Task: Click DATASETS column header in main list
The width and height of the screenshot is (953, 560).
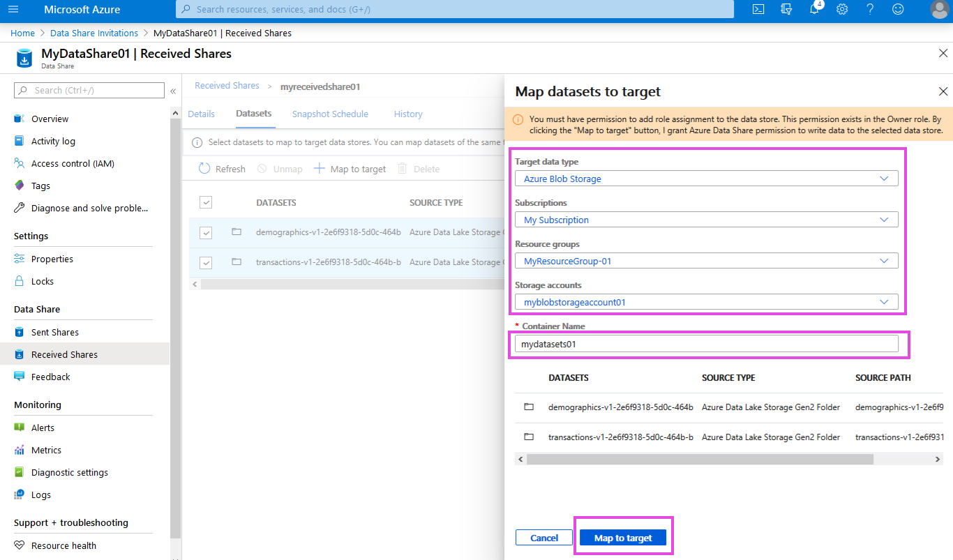Action: click(276, 203)
